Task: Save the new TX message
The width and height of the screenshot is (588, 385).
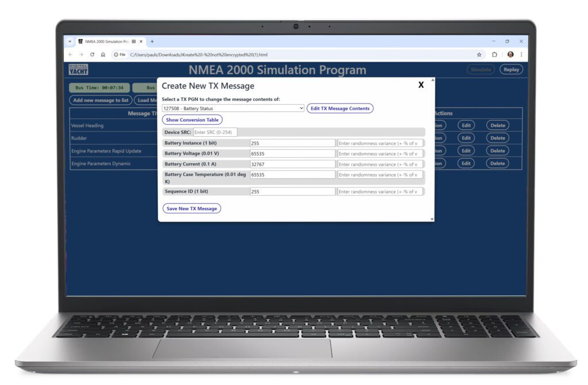Action: coord(192,209)
